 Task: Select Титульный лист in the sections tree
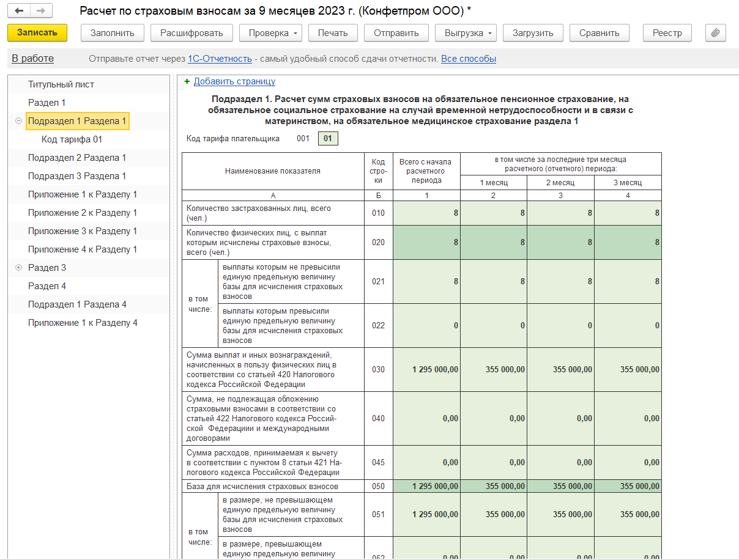tap(61, 84)
